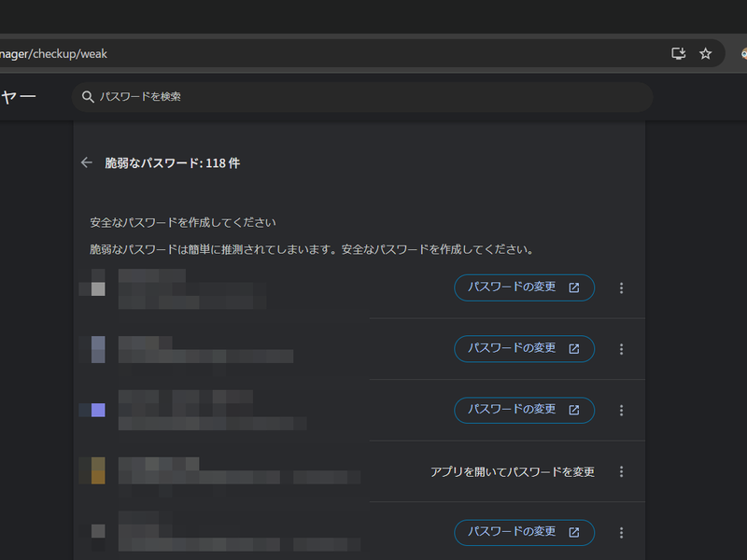Click the purple favicon of the third entry
747x560 pixels.
(x=98, y=410)
